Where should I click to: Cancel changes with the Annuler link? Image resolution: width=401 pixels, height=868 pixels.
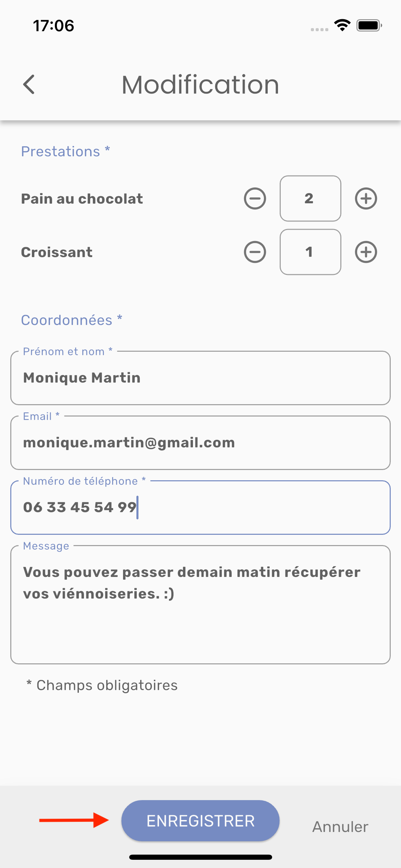coord(340,827)
